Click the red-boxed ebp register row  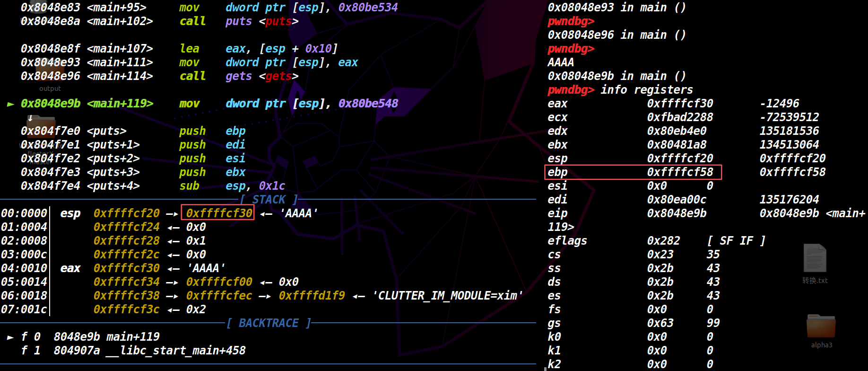pyautogui.click(x=634, y=172)
